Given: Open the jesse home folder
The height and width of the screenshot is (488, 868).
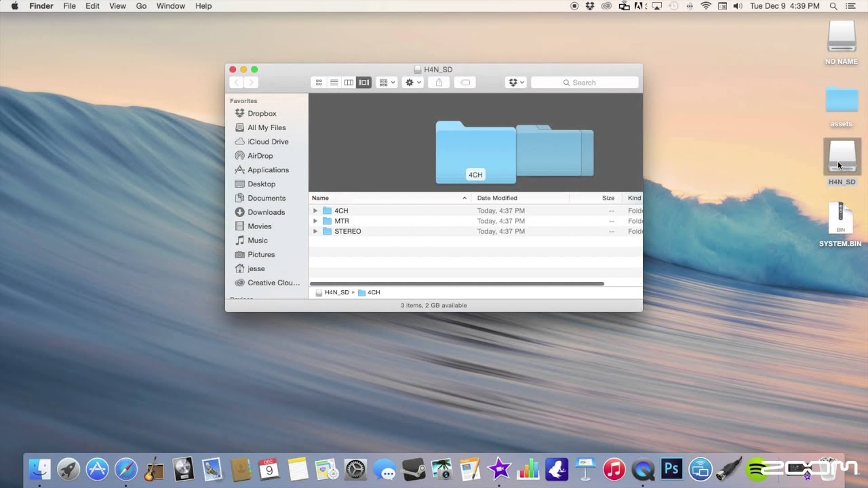Looking at the screenshot, I should pyautogui.click(x=256, y=269).
